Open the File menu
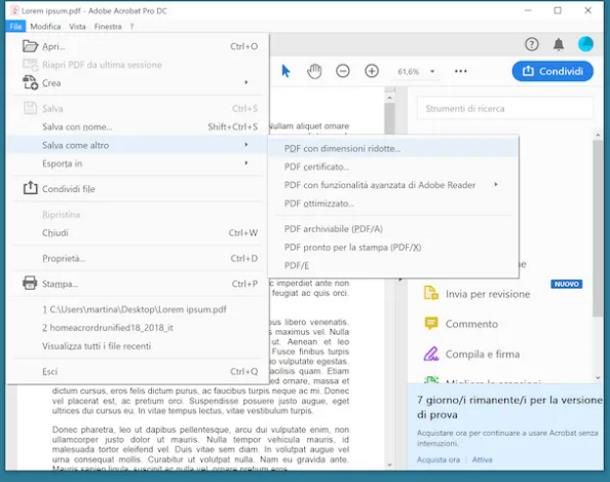The image size is (610, 482). 16,26
